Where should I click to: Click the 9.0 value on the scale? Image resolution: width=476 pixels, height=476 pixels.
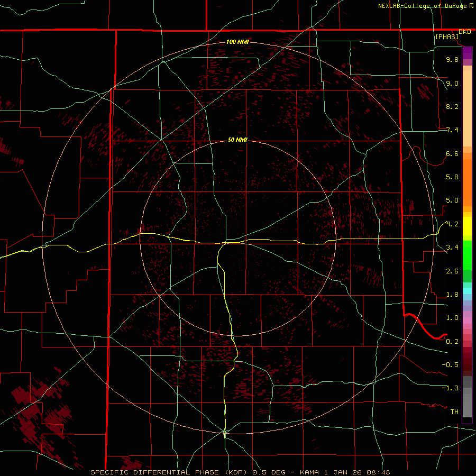click(x=452, y=83)
